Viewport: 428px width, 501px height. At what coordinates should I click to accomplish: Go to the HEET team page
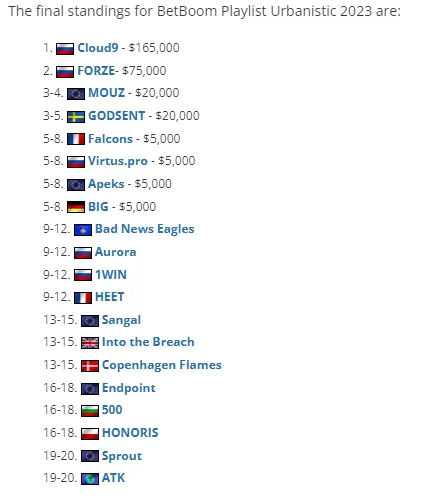109,297
